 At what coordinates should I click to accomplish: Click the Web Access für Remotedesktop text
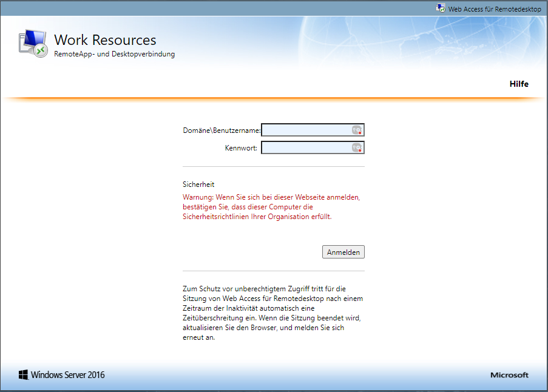pyautogui.click(x=495, y=9)
